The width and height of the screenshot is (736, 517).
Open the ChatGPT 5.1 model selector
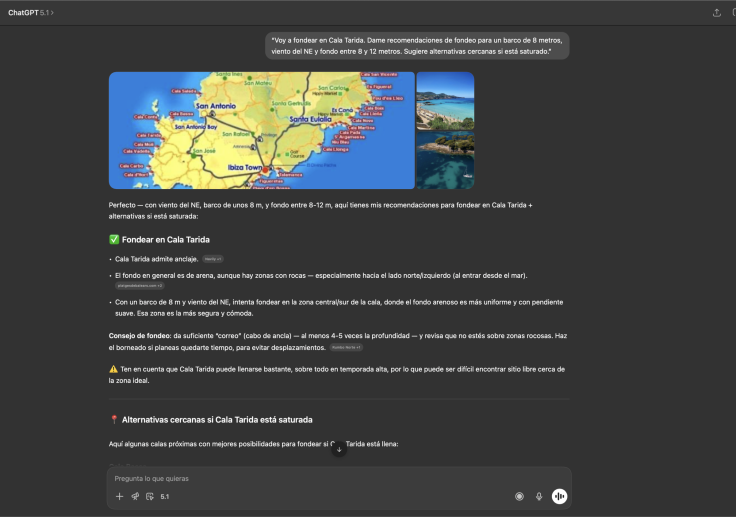point(31,13)
